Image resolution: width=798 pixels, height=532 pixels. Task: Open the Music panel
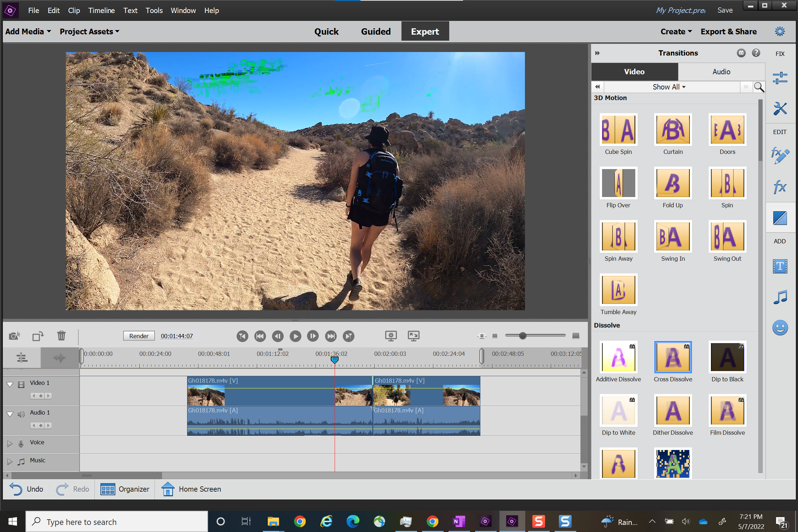tap(780, 296)
